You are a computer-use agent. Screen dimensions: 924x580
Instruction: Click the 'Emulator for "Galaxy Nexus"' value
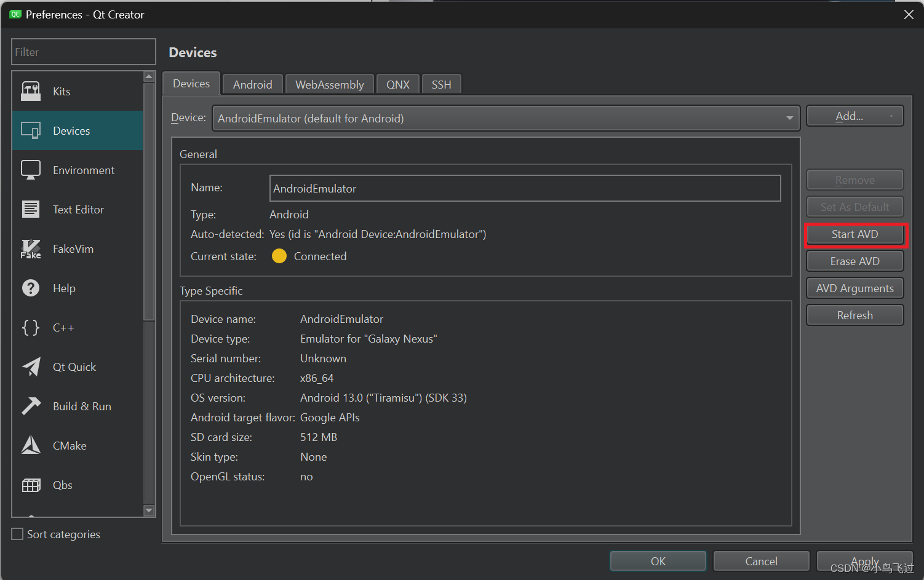368,338
